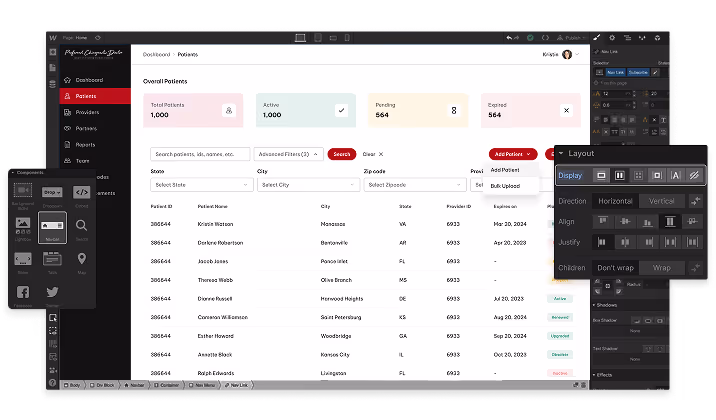Set children to Don't wrap
The width and height of the screenshot is (716, 420).
click(616, 268)
